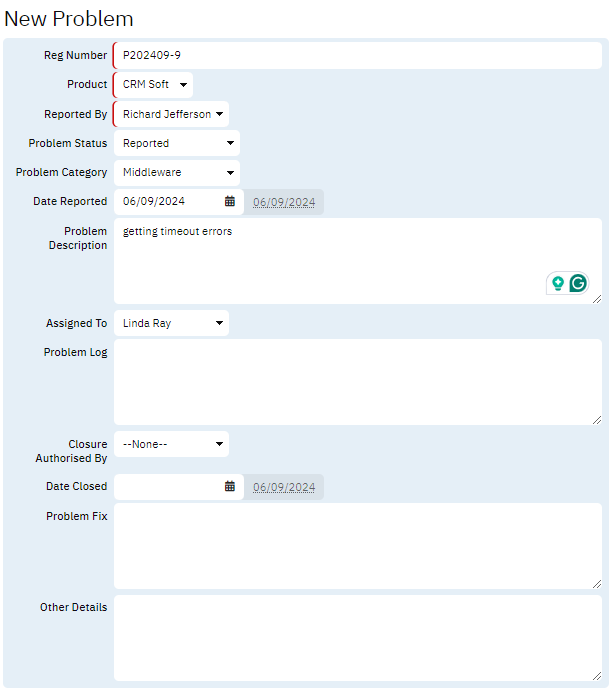Click inside the Problem Log text area
This screenshot has width=611, height=693.
(357, 382)
